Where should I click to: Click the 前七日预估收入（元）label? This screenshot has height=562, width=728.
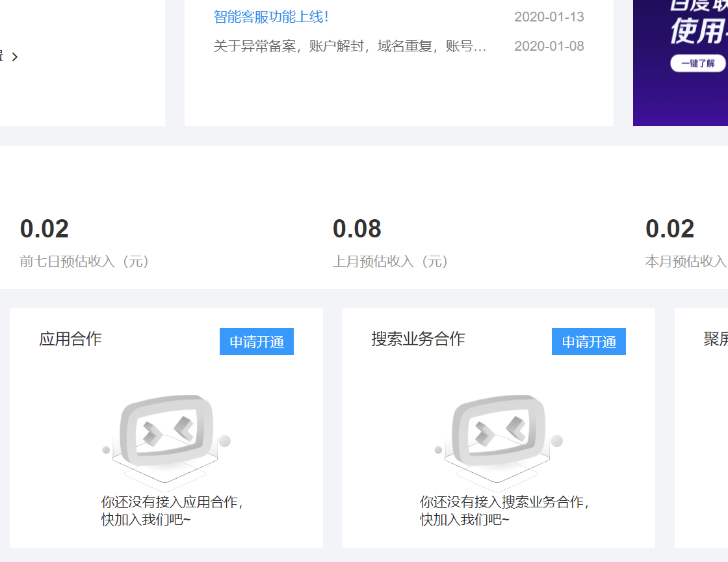tap(84, 261)
